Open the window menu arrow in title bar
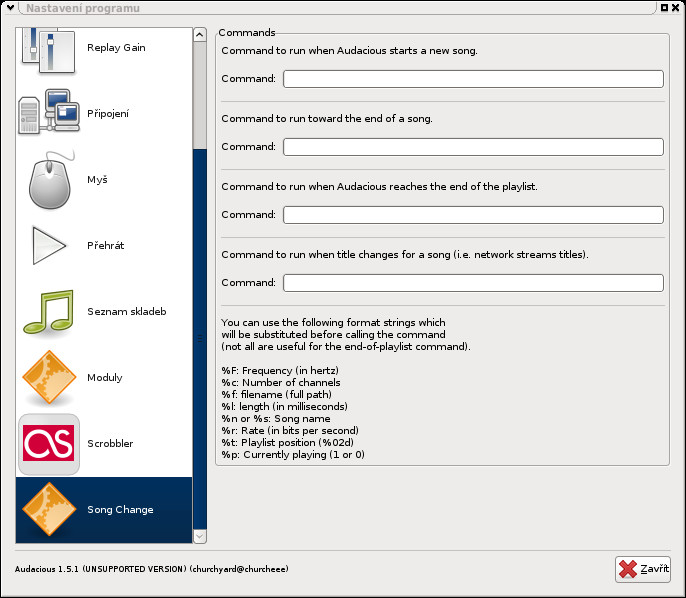This screenshot has height=598, width=686. (10, 7)
